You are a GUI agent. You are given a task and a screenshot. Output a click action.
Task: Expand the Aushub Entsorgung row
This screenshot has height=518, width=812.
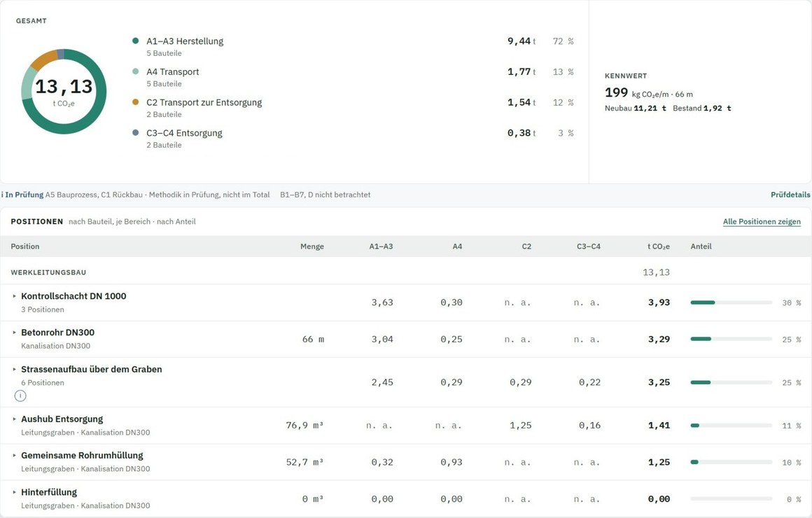coord(15,419)
